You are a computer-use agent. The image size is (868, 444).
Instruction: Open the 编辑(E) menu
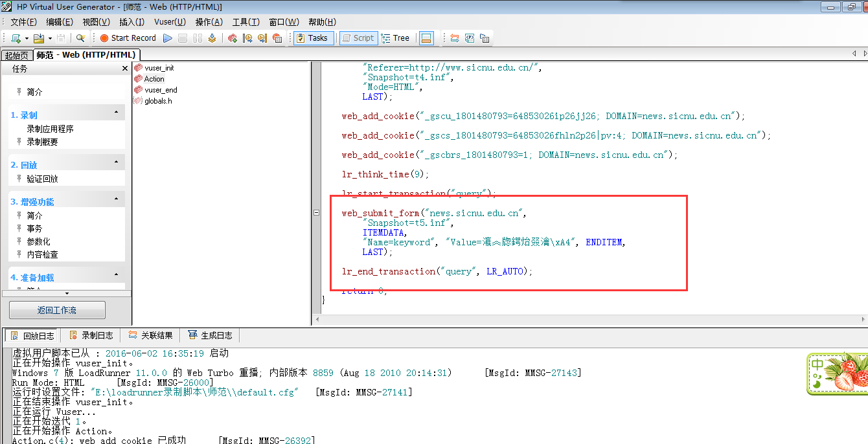coord(60,22)
